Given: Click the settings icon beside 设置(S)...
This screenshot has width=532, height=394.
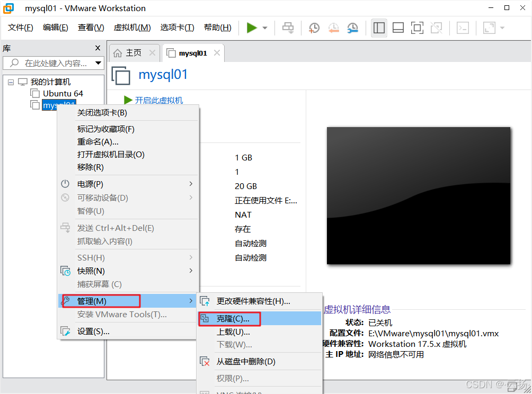Looking at the screenshot, I should tap(65, 332).
